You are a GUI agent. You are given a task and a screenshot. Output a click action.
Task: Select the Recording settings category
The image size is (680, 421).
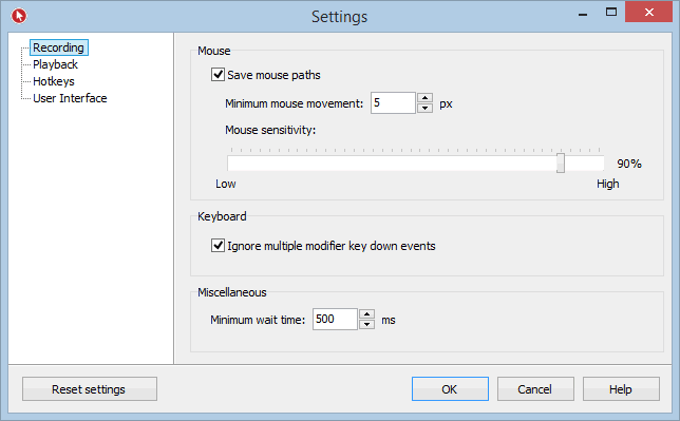(x=58, y=47)
